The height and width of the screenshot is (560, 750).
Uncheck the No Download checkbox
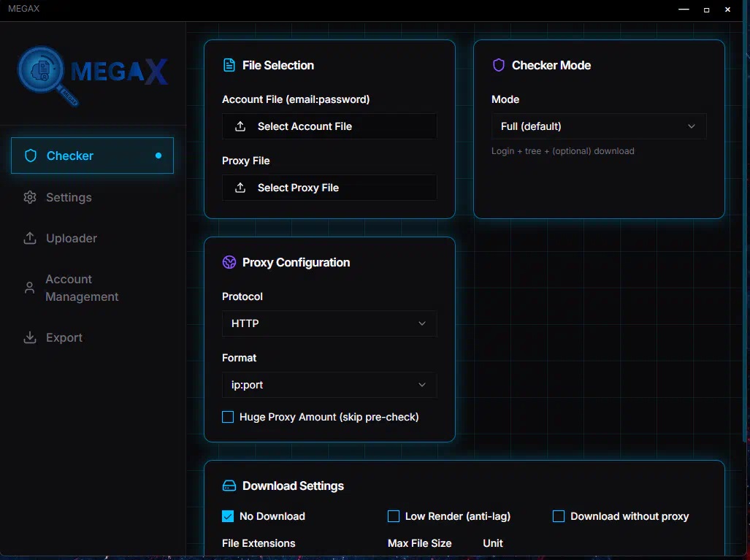click(228, 516)
